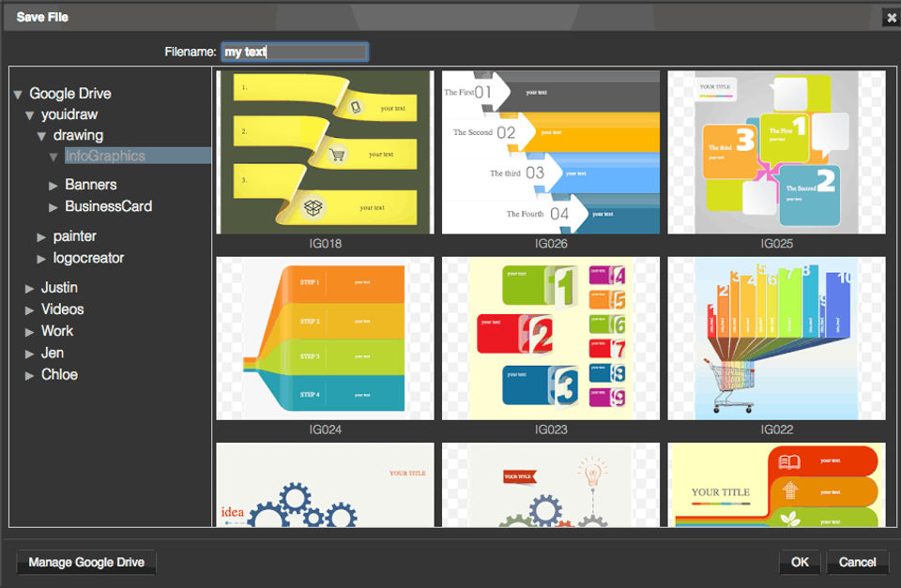The height and width of the screenshot is (588, 901).
Task: Expand the Videos folder arrow
Action: [x=29, y=310]
